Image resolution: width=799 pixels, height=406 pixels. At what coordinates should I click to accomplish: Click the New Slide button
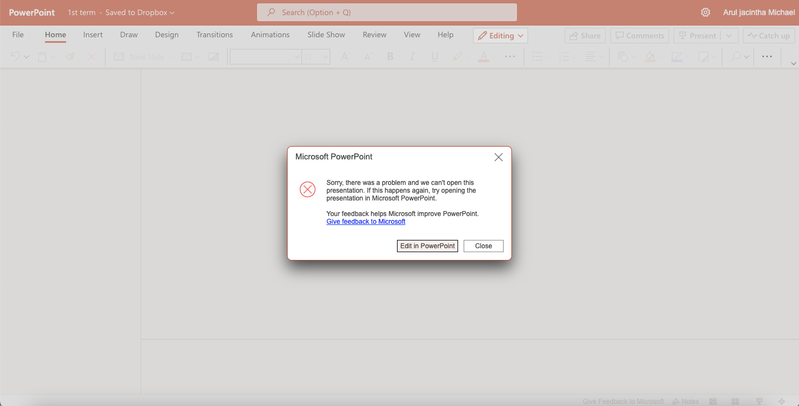pyautogui.click(x=139, y=57)
